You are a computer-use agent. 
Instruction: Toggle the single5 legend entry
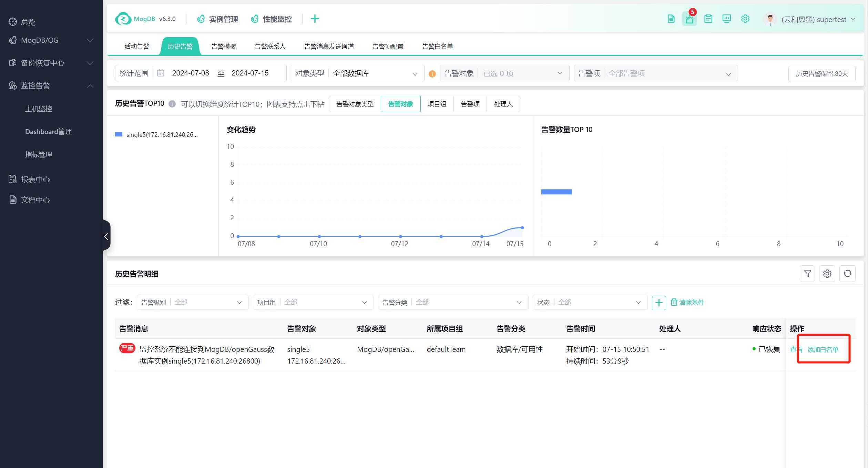point(156,134)
